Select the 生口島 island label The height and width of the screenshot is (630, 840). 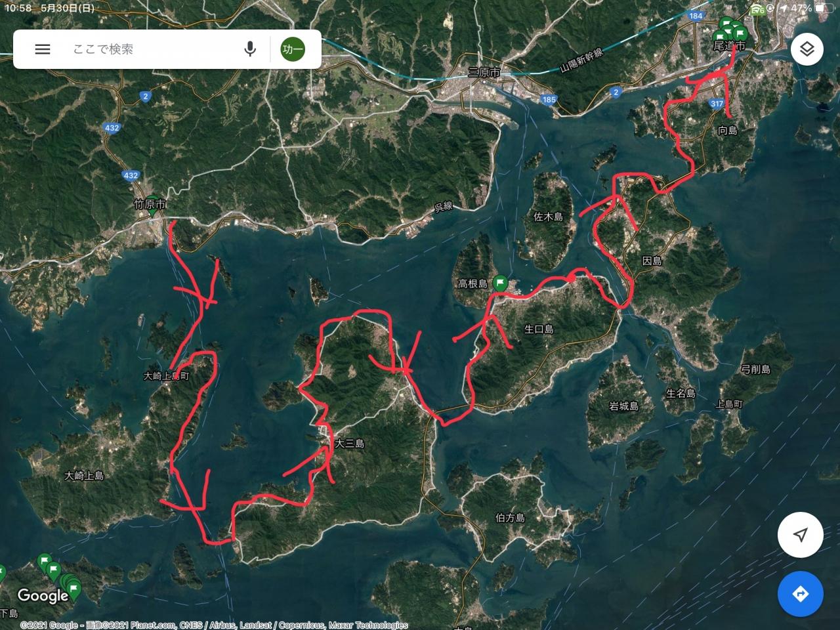[x=539, y=329]
